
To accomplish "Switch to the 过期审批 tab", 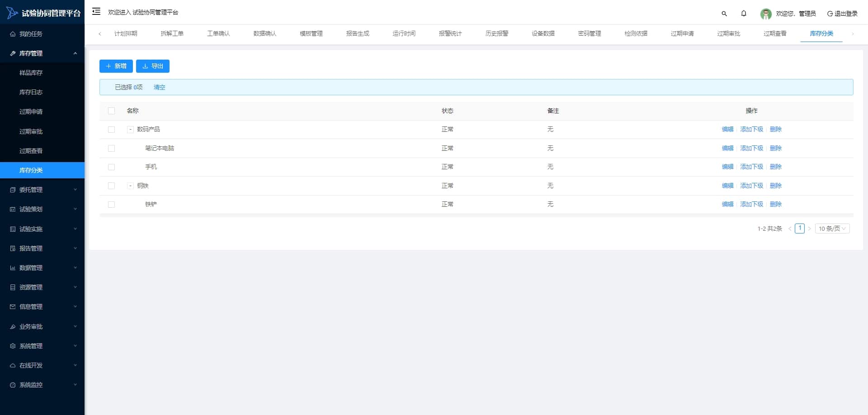I will 729,33.
